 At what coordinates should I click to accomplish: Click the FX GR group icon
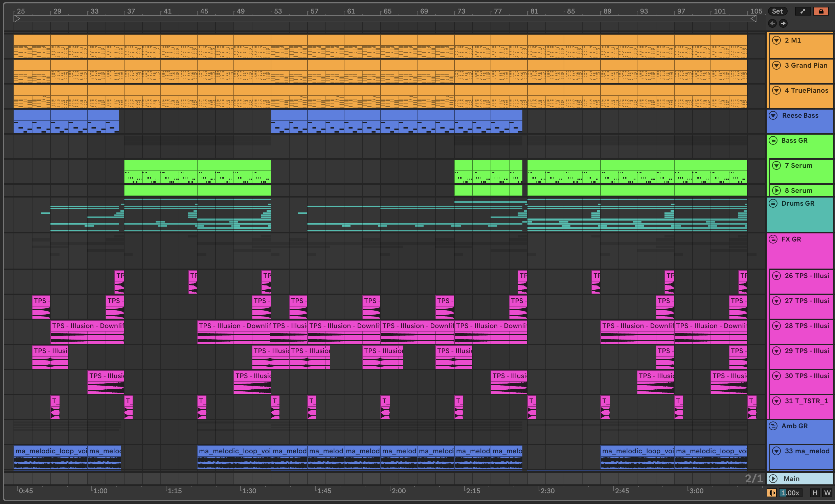point(773,239)
